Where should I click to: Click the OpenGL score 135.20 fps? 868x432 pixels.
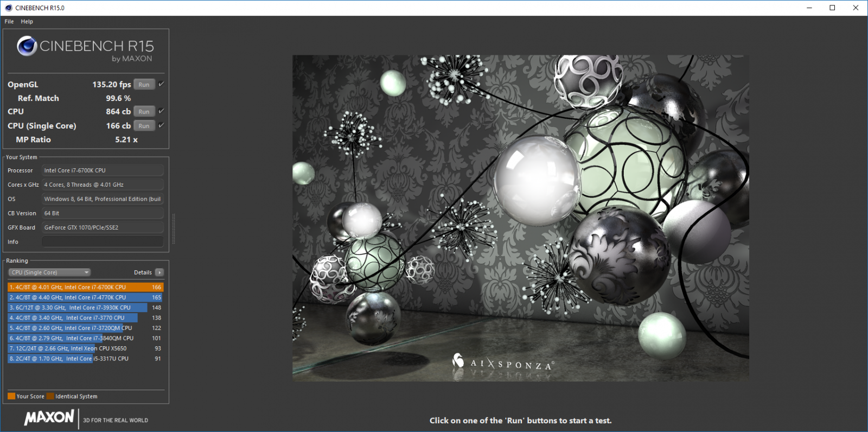pos(111,85)
